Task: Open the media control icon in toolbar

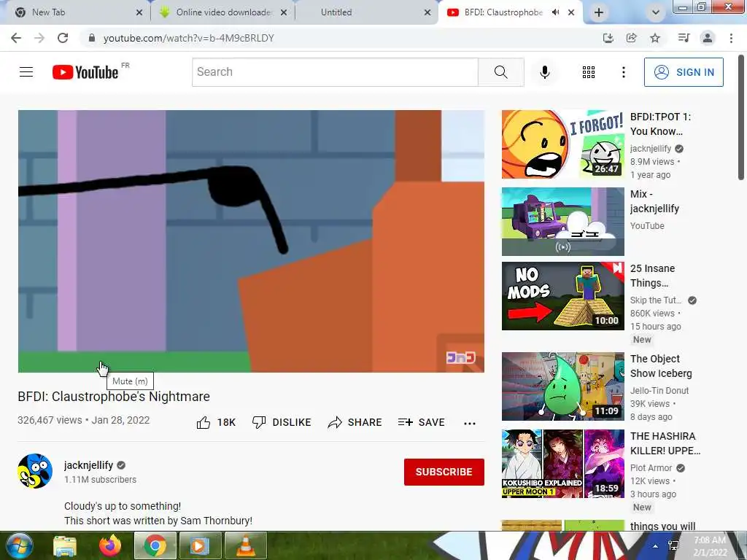Action: [684, 38]
